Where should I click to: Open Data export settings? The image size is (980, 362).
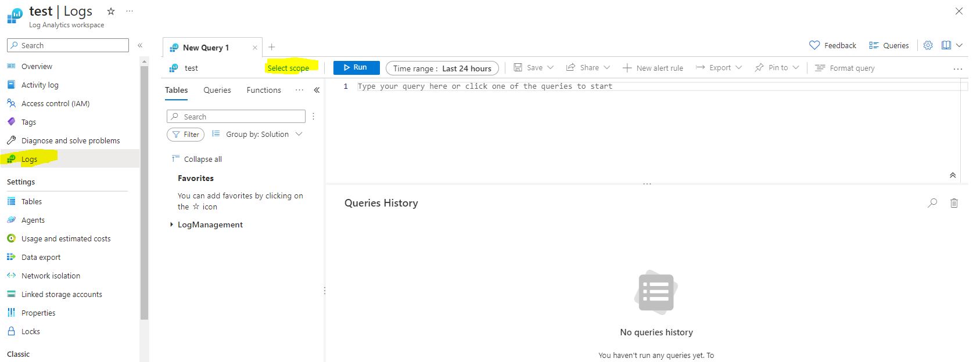coord(41,257)
